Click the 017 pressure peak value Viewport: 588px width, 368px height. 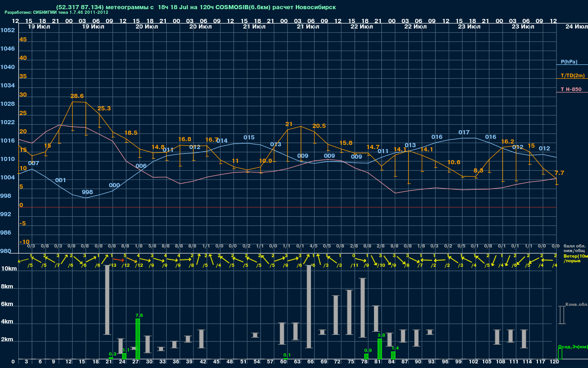[x=464, y=132]
